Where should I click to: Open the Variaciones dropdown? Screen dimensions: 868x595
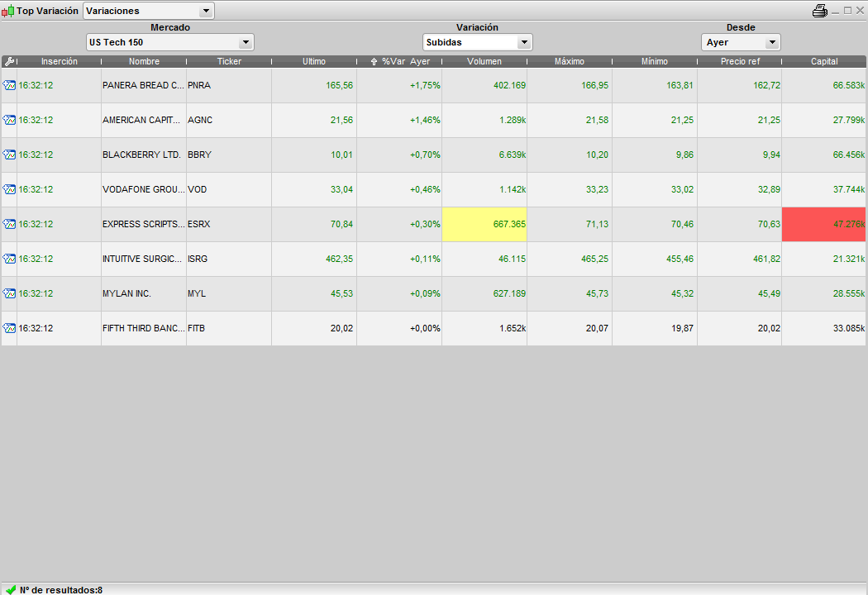[148, 11]
